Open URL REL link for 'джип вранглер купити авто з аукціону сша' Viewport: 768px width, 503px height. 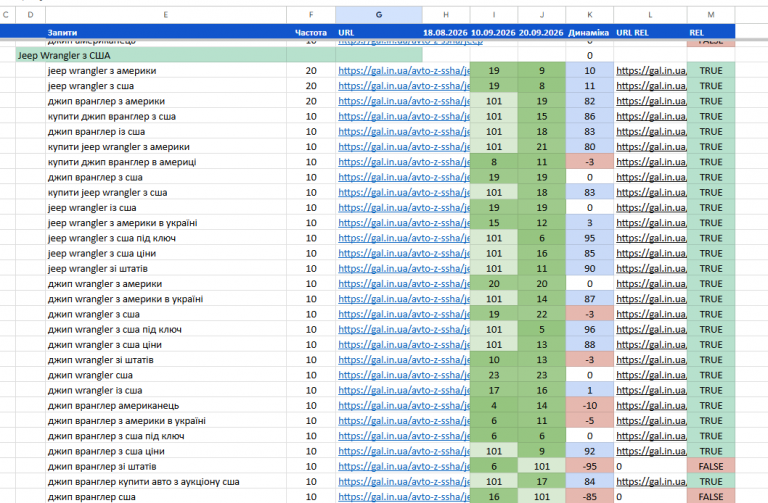click(651, 481)
